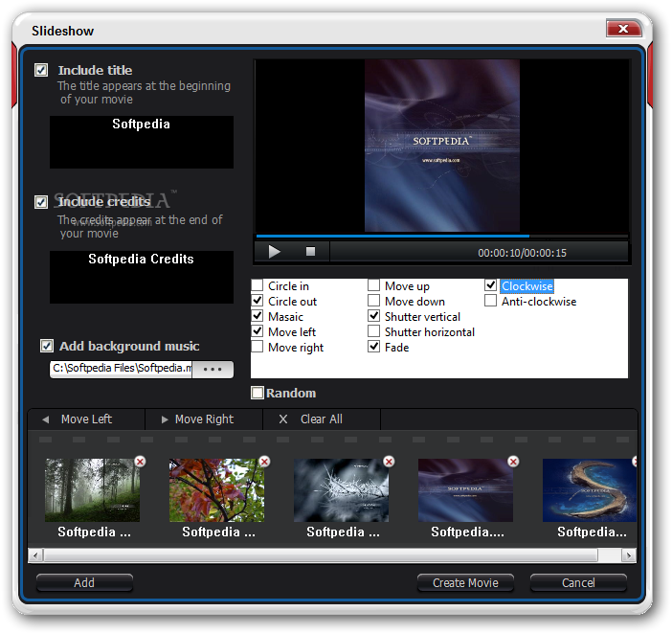This screenshot has width=672, height=634.
Task: Uncheck the Include credits checkbox
Action: point(41,202)
